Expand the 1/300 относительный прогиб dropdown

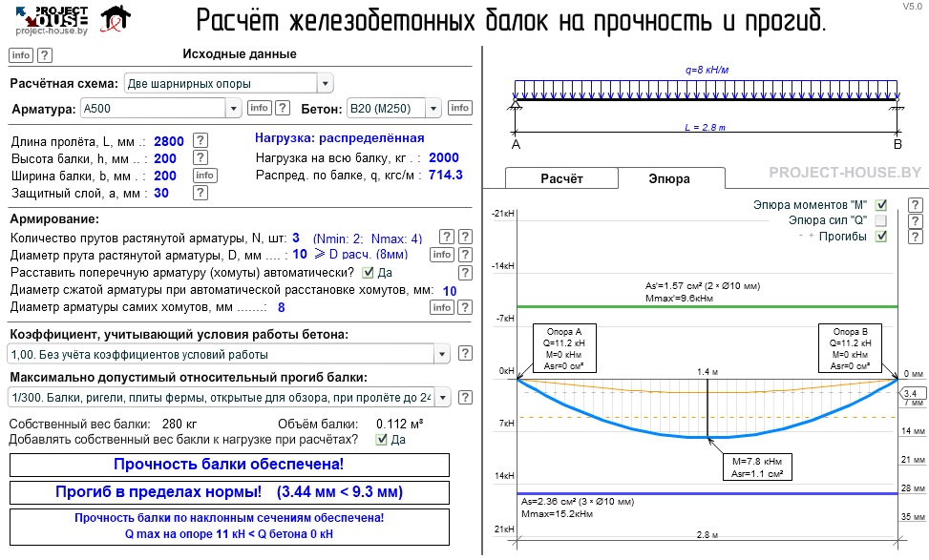(229, 397)
